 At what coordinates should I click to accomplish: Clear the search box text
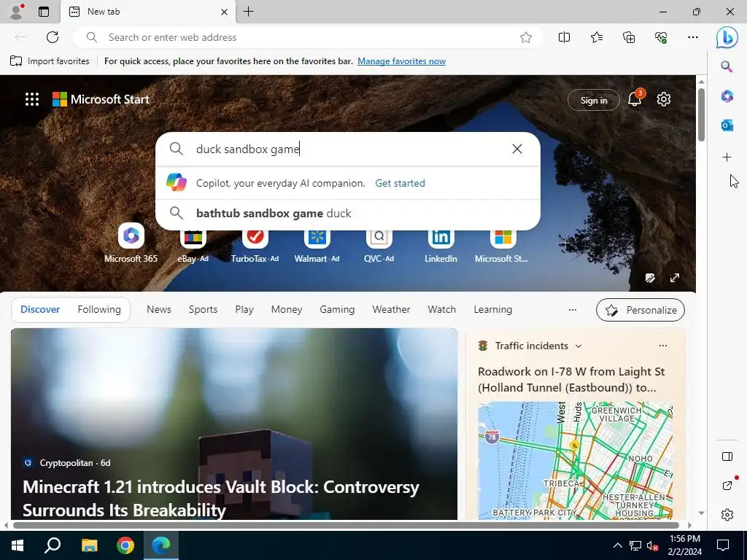(517, 149)
